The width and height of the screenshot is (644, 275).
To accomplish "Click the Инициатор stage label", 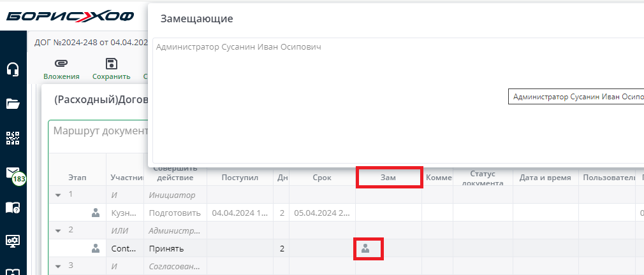I will coord(172,195).
